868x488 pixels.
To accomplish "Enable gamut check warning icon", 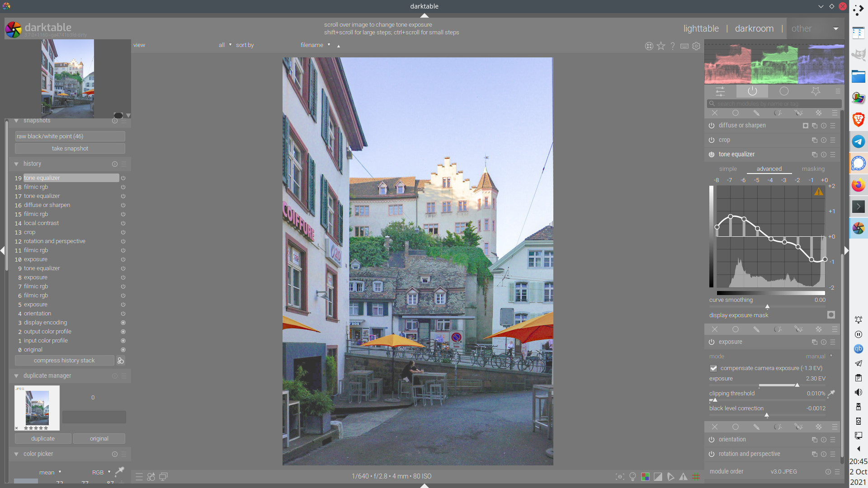I will [683, 477].
